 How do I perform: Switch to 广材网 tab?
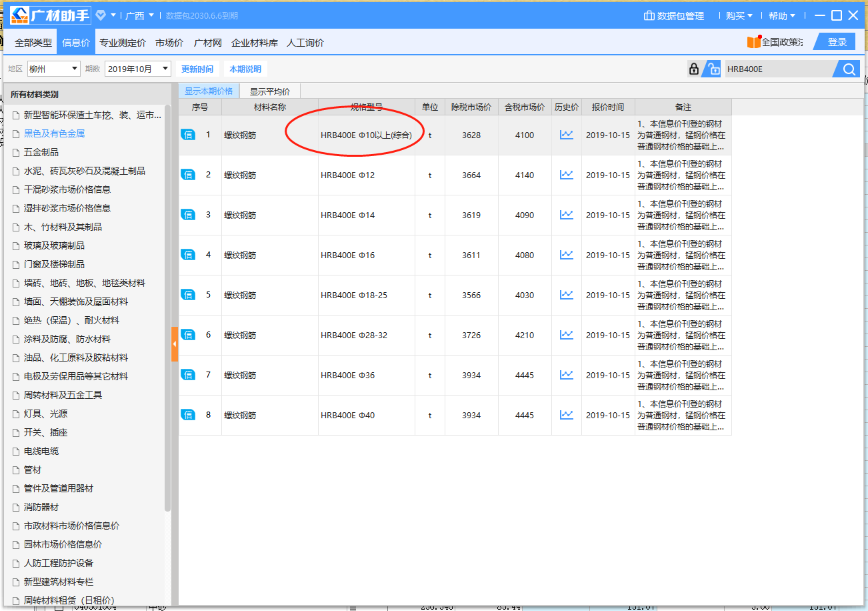[208, 42]
